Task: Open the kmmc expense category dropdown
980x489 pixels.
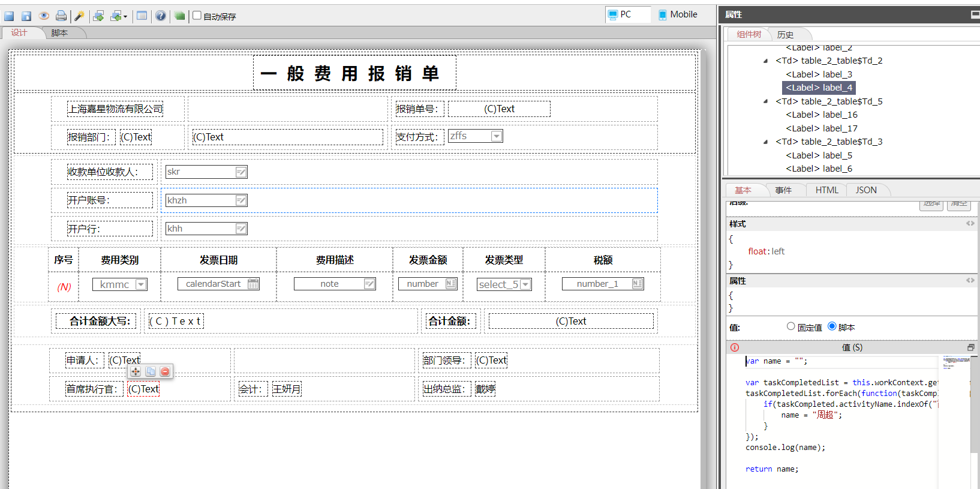Action: click(x=141, y=284)
